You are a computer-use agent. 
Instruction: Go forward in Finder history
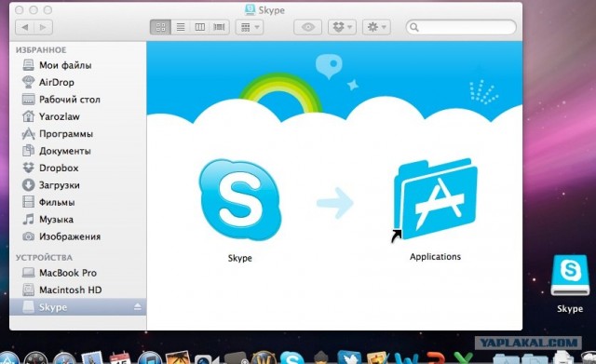[43, 27]
